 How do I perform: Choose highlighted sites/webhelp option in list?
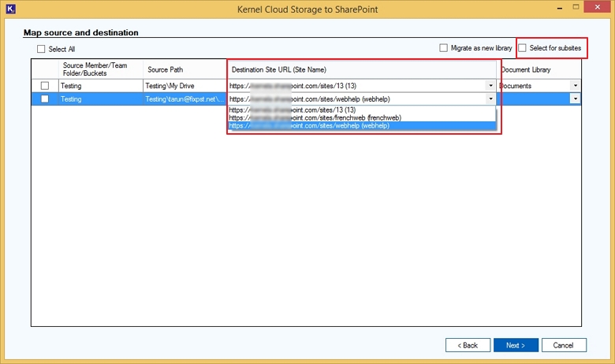click(x=362, y=126)
